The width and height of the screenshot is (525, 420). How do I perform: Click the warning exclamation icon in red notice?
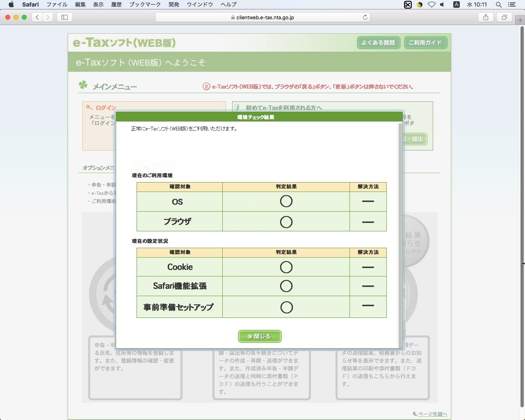click(x=206, y=87)
